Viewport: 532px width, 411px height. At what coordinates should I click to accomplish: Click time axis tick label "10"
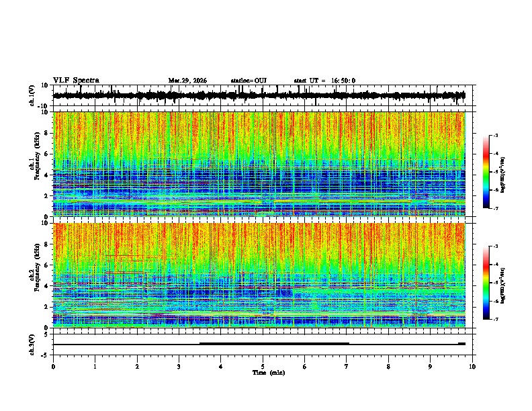click(x=472, y=367)
